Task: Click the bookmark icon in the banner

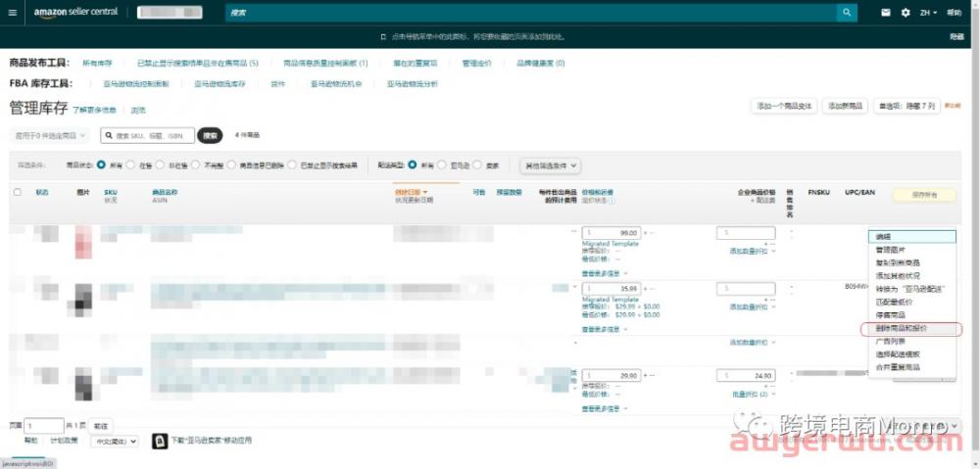Action: coord(383,37)
